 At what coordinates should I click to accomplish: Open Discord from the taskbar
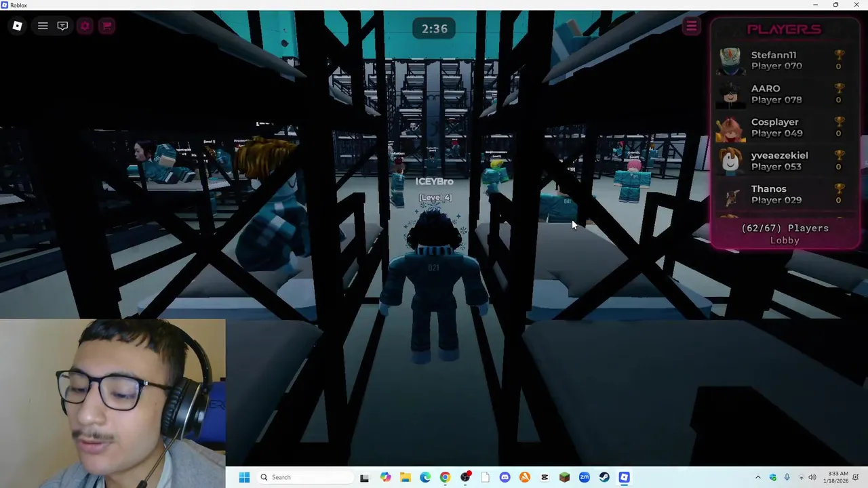(505, 477)
